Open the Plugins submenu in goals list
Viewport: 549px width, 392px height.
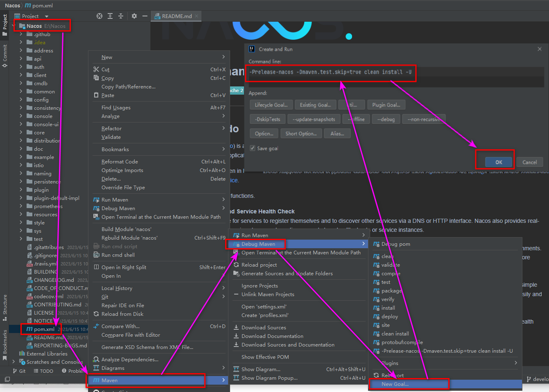pos(446,363)
